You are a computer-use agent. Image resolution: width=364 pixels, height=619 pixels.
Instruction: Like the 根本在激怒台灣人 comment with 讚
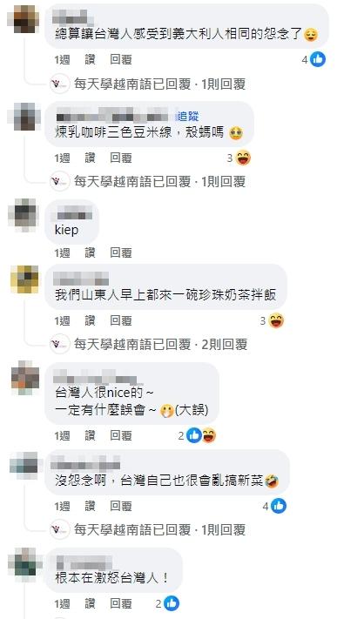[90, 603]
